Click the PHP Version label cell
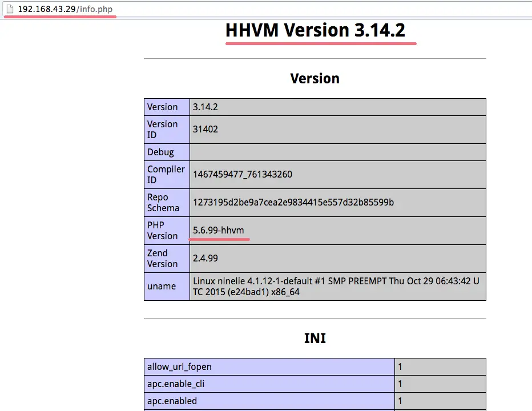 tap(167, 231)
